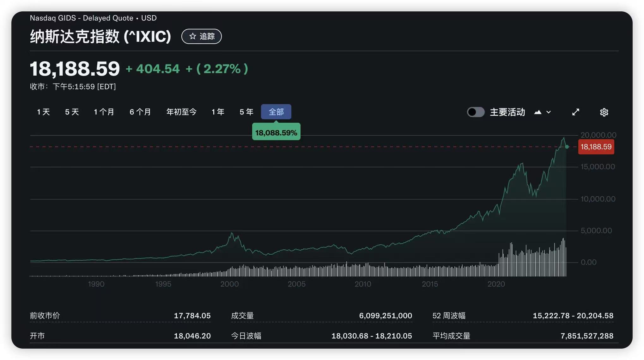The width and height of the screenshot is (644, 360).
Task: Click the 平均成交量 label
Action: point(451,336)
